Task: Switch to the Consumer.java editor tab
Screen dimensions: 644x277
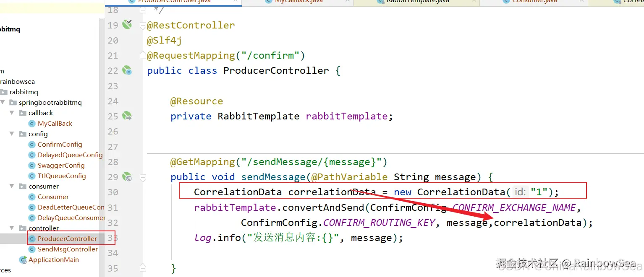Action: click(534, 2)
